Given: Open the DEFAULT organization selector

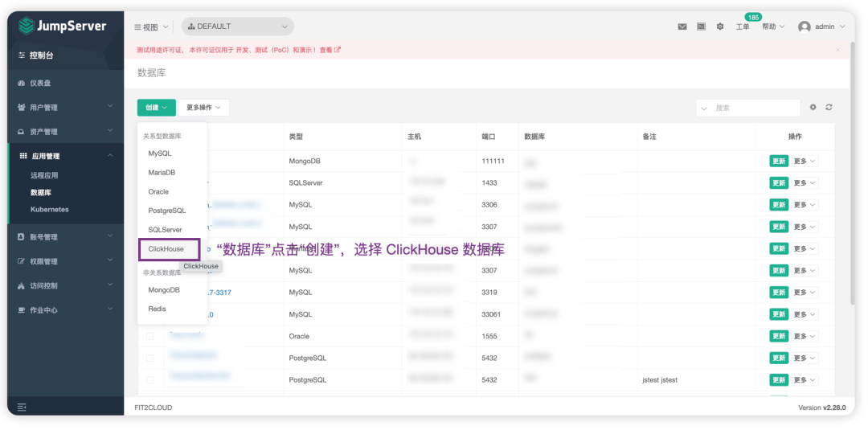Looking at the screenshot, I should click(237, 27).
